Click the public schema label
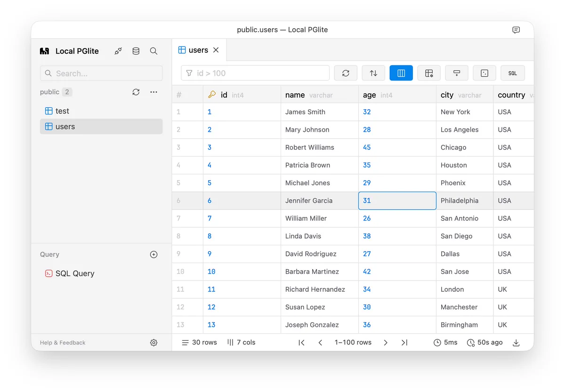The height and width of the screenshot is (392, 565). pyautogui.click(x=49, y=92)
